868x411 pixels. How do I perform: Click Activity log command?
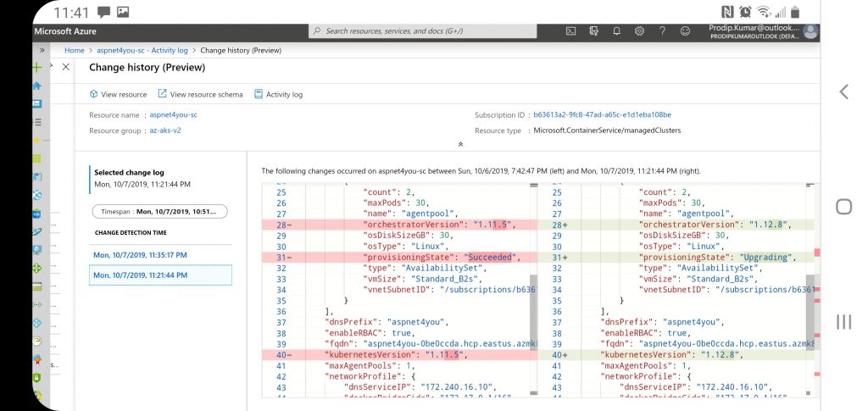pyautogui.click(x=278, y=94)
